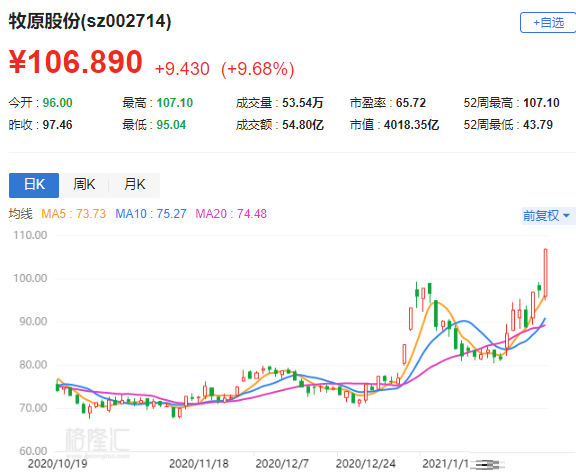Click the MA5 : 73.73 indicator label
The image size is (576, 473).
click(73, 214)
